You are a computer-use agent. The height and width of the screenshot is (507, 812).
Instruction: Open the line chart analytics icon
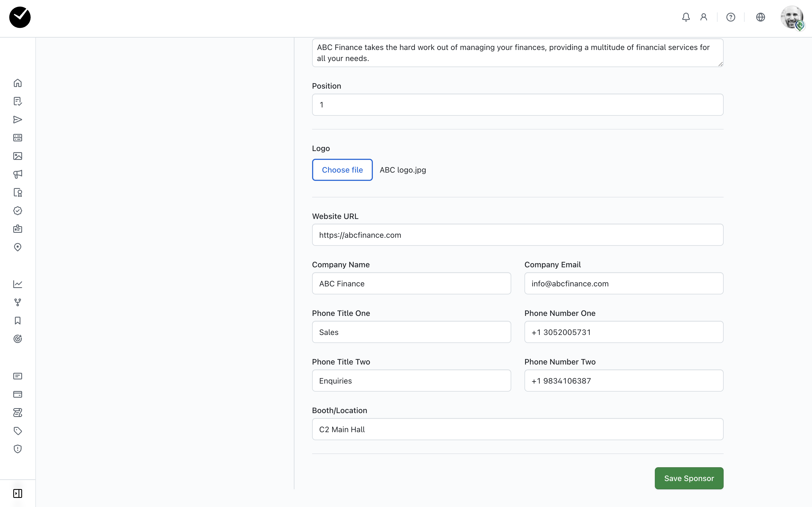[x=17, y=284]
